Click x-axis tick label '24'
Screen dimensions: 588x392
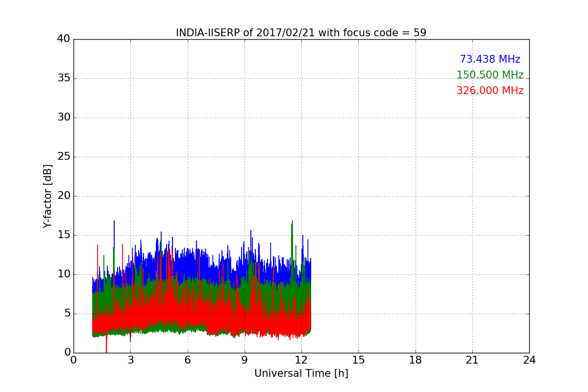tap(529, 360)
